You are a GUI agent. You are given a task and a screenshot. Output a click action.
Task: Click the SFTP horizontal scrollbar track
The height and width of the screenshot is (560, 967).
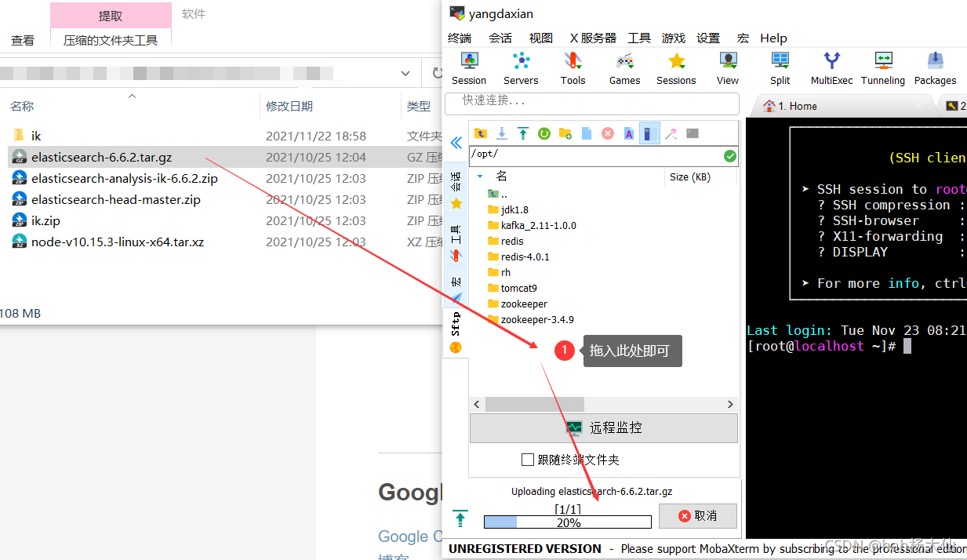(604, 404)
